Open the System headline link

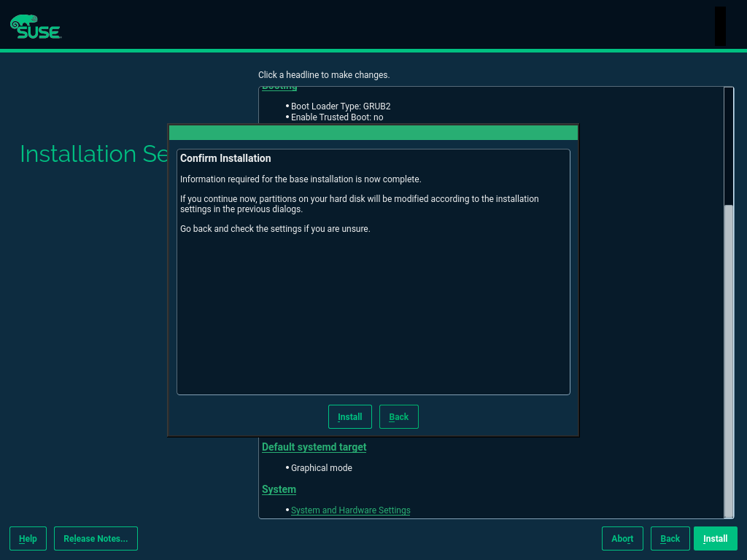pos(279,489)
